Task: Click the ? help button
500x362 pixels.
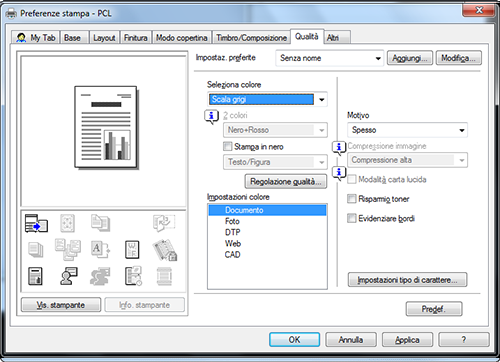Action: click(464, 340)
